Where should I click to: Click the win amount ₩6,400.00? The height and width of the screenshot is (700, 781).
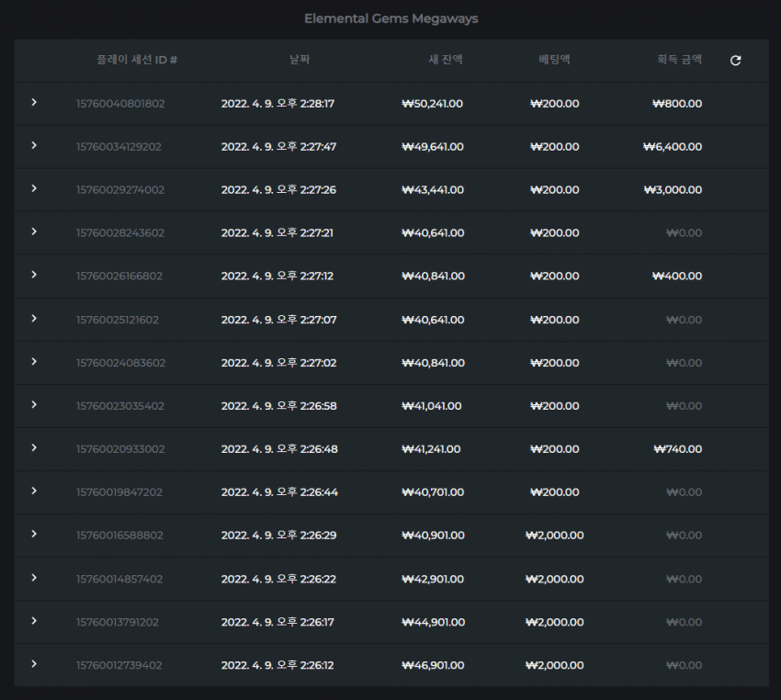pyautogui.click(x=673, y=147)
